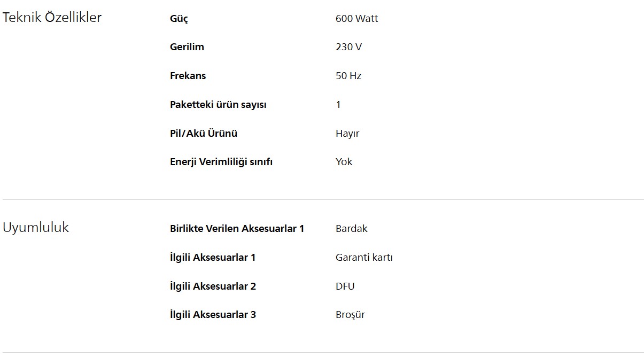Viewport: 644px width, 357px height.
Task: Select the Frekans label
Action: coord(188,76)
